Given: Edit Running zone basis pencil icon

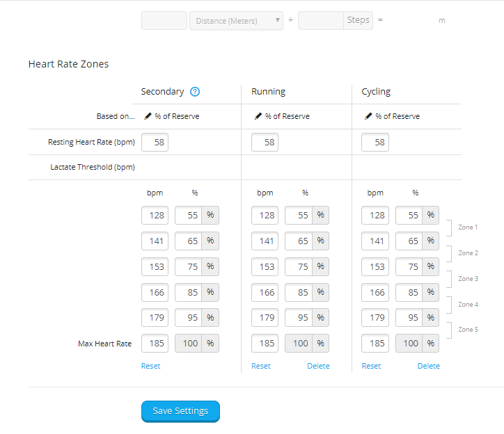Looking at the screenshot, I should (258, 116).
